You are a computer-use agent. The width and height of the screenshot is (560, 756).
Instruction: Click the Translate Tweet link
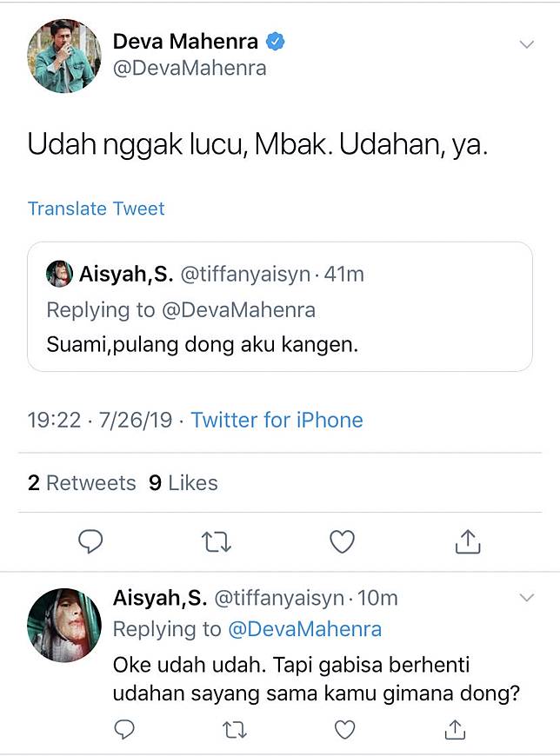[96, 209]
